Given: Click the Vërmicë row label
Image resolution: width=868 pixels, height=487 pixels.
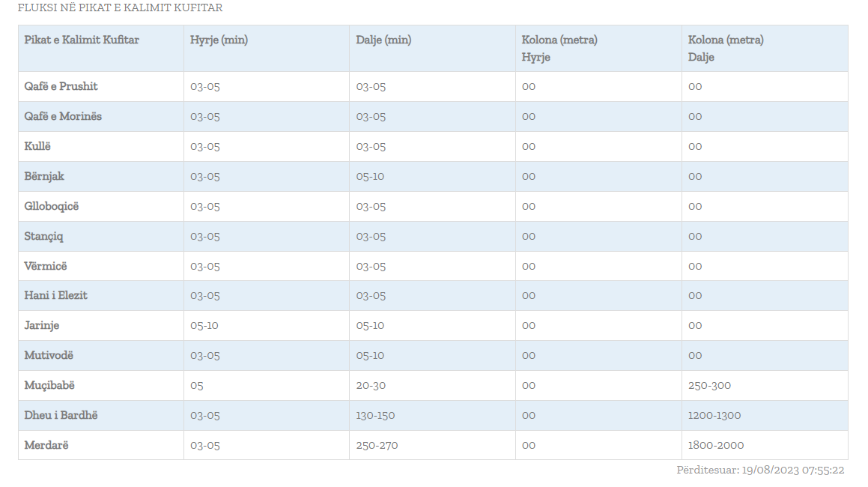Looking at the screenshot, I should [46, 266].
